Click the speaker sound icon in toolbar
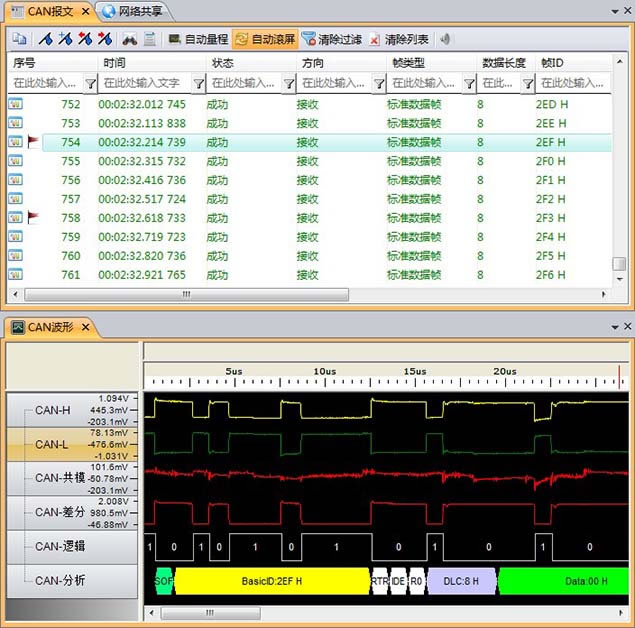Screen dimensions: 635x628 (445, 40)
